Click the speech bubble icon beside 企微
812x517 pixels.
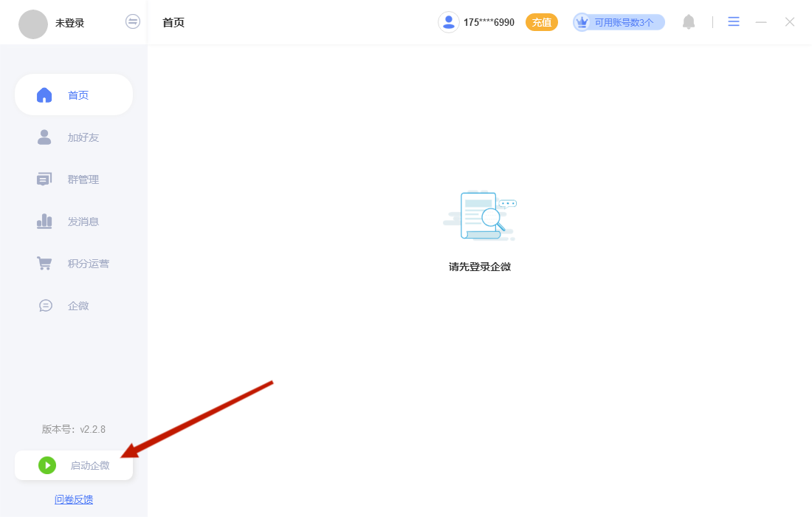(46, 306)
